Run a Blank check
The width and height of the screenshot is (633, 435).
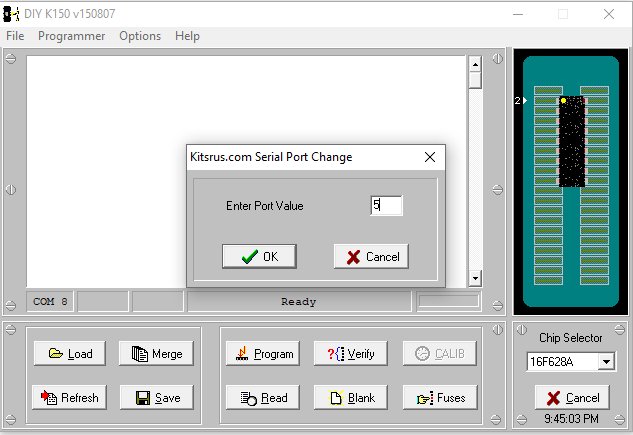click(351, 397)
